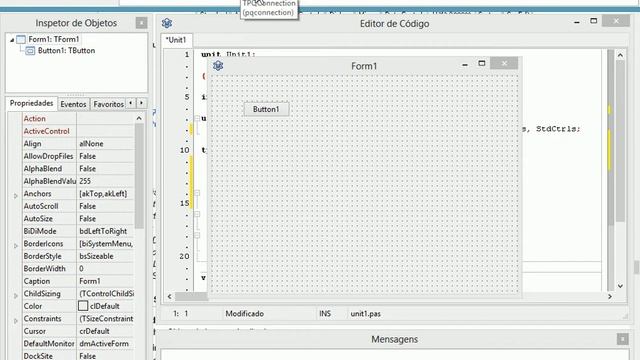
Task: Edit the AlphaBlendValue field 255
Action: coord(106,181)
